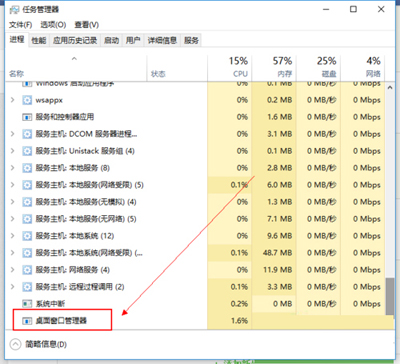Expand the wsappx process group
The height and width of the screenshot is (364, 400).
click(13, 100)
